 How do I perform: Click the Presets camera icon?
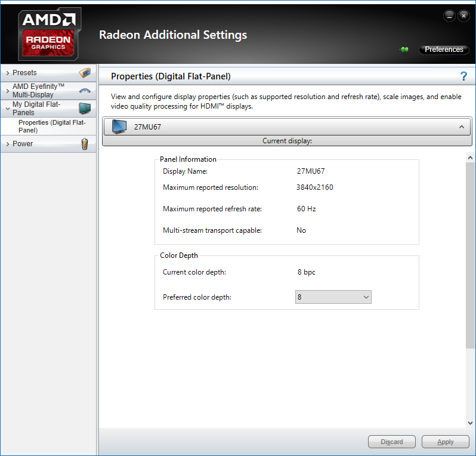85,73
